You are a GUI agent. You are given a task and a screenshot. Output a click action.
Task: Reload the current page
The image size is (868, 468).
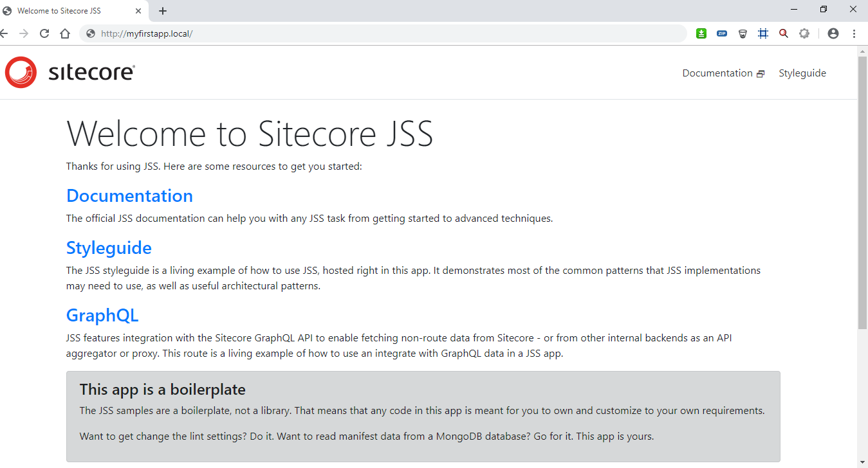point(44,33)
